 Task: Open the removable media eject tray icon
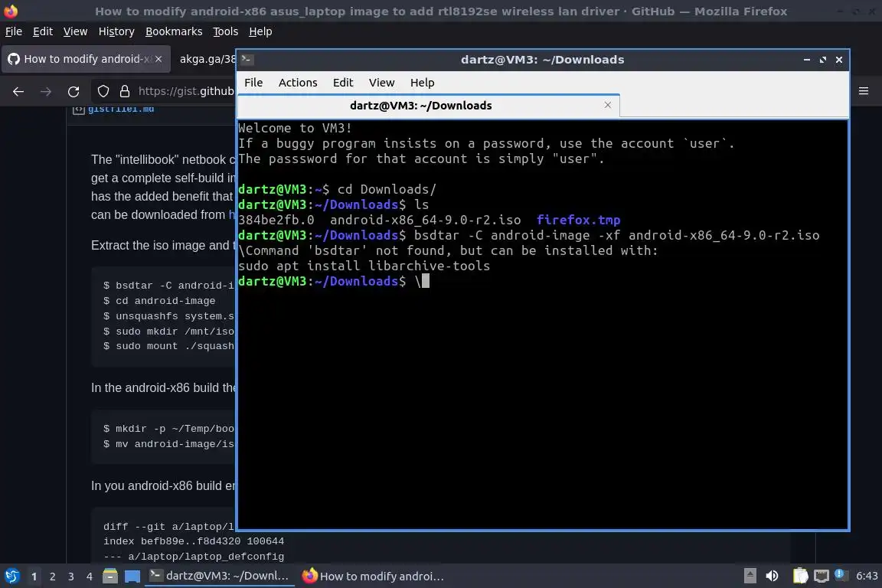[750, 576]
